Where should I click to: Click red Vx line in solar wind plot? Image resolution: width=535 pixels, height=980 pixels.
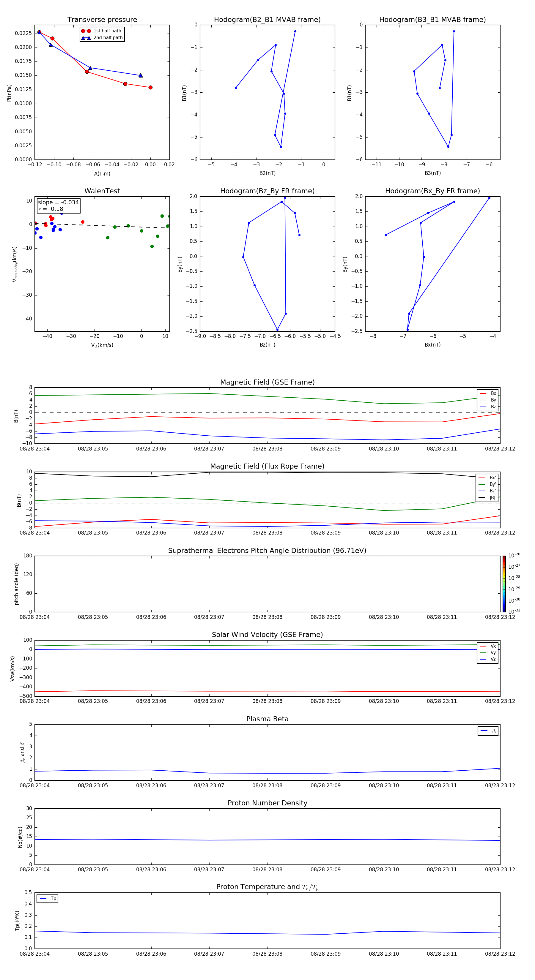pyautogui.click(x=267, y=691)
